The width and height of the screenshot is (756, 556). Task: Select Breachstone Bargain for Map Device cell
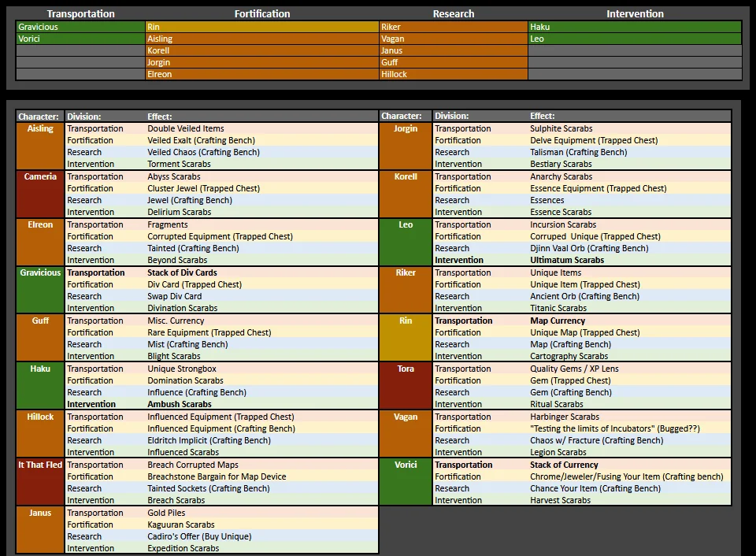click(x=217, y=476)
